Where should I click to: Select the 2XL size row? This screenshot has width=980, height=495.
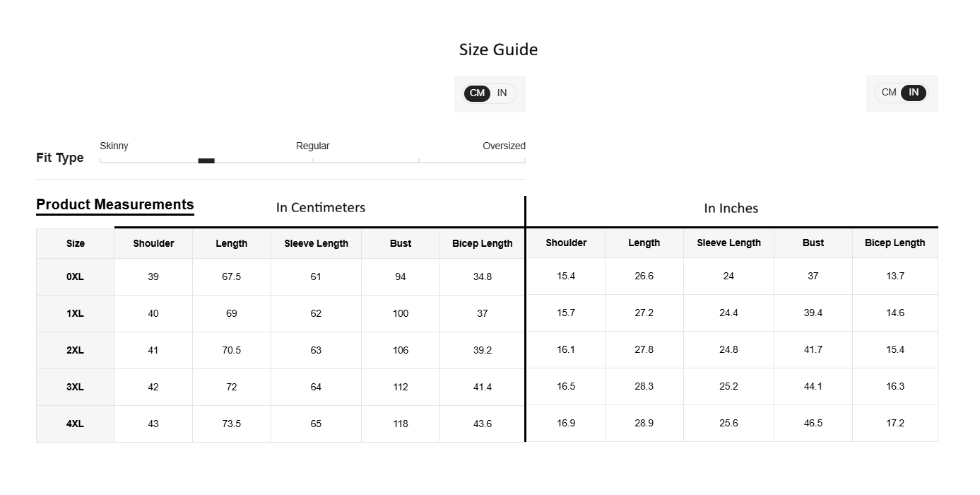[x=487, y=350]
